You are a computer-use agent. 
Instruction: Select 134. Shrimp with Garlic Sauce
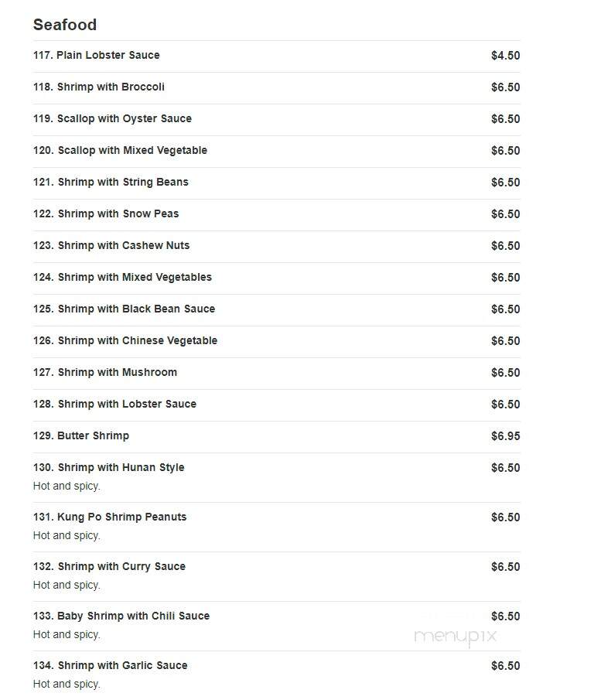tap(111, 665)
